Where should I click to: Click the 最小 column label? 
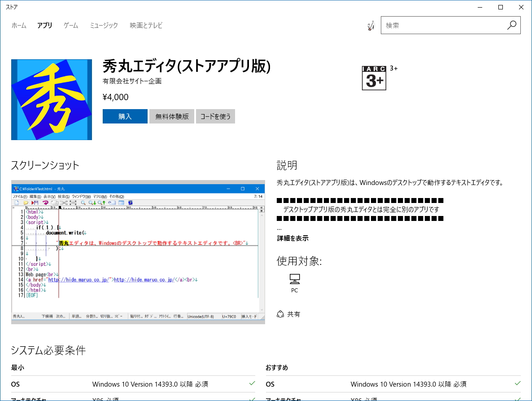click(17, 367)
